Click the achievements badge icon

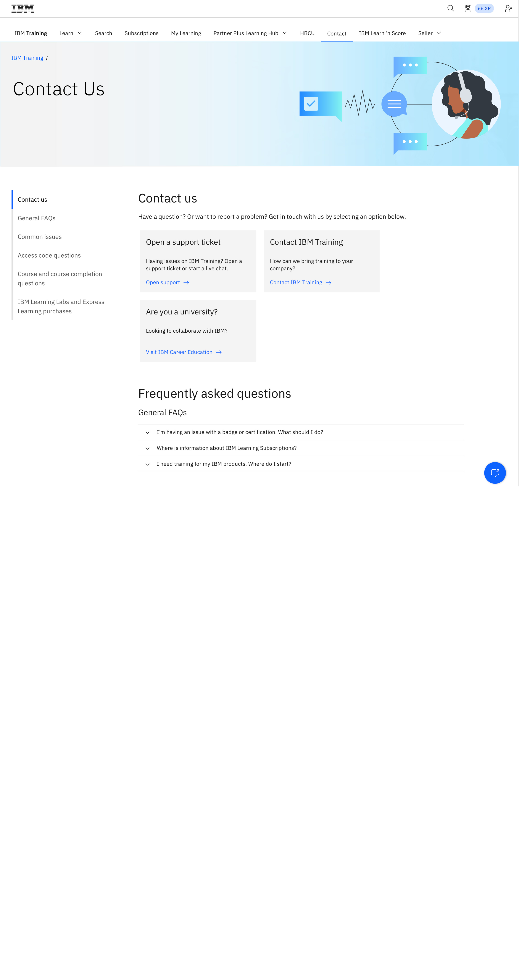(x=468, y=8)
